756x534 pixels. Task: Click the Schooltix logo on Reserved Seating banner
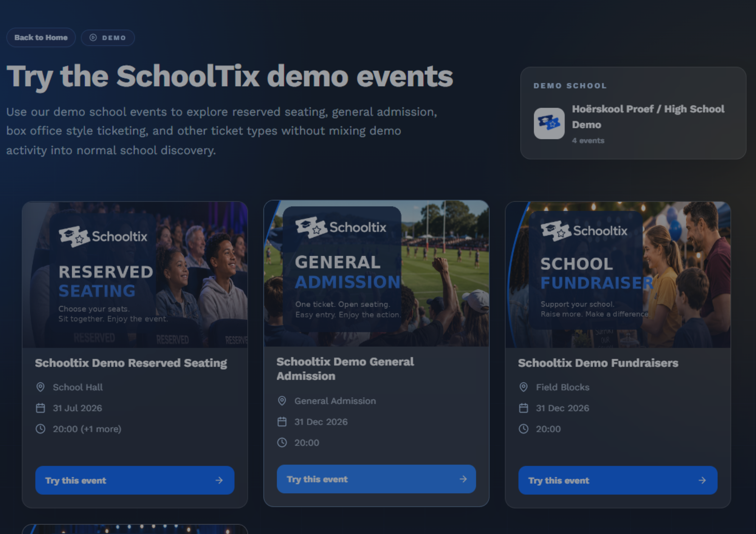click(x=103, y=236)
